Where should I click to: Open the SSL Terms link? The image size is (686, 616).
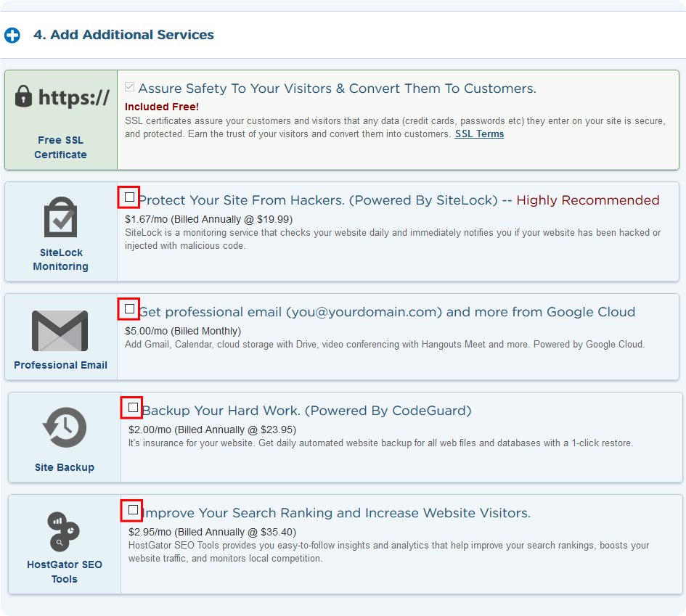pos(479,134)
